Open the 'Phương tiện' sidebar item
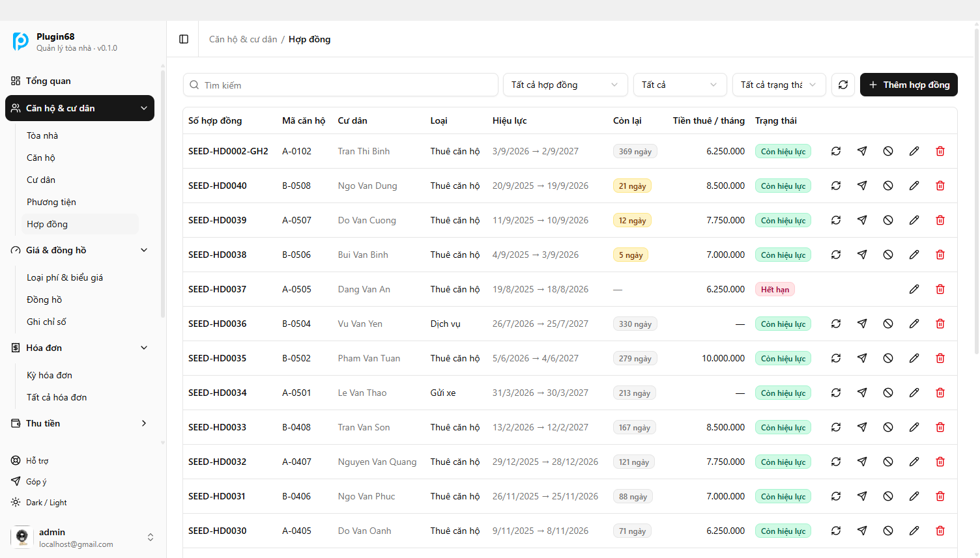 tap(80, 202)
